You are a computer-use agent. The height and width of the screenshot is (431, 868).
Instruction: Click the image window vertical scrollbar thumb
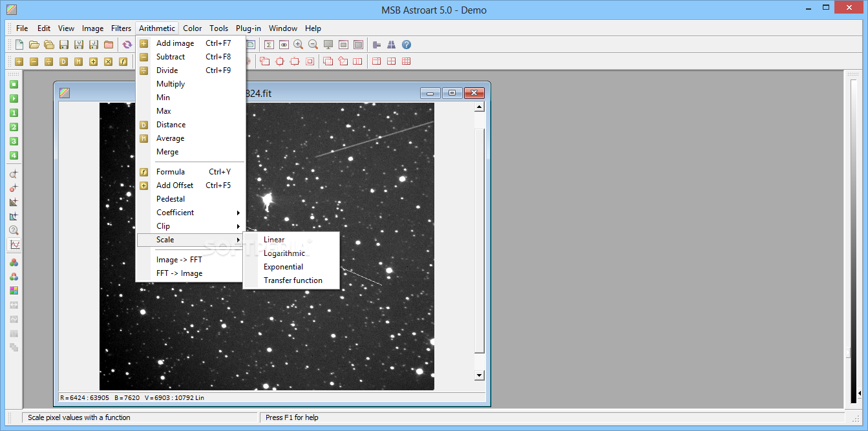[479, 240]
